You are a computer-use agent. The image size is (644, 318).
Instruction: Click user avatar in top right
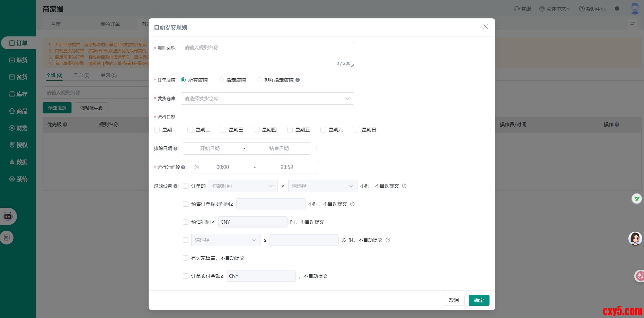coord(635,9)
